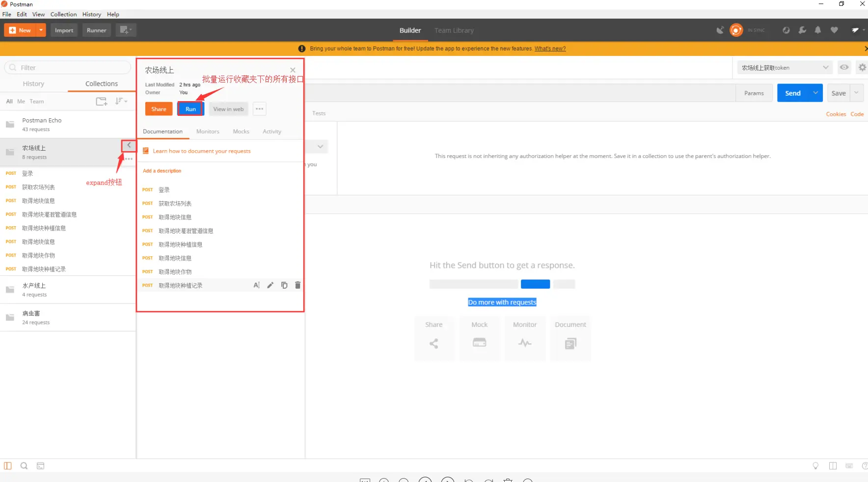
Task: Open the What's new? link in banner
Action: click(550, 49)
